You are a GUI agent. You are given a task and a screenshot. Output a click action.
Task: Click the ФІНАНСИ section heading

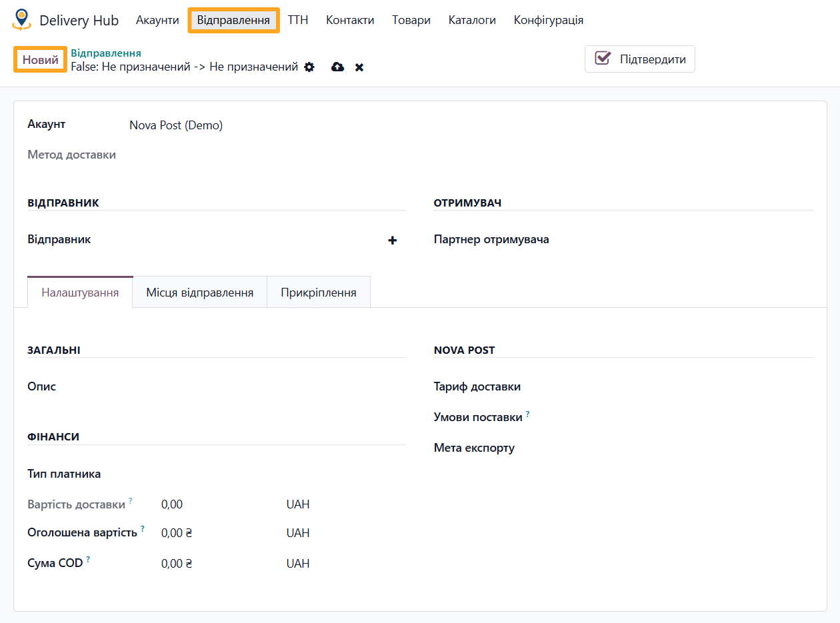click(53, 437)
